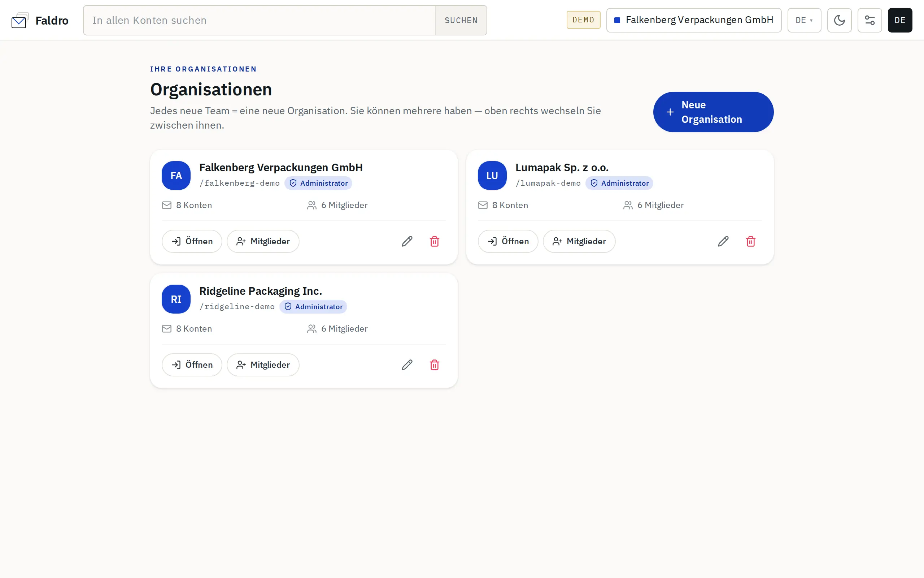Edit Lumapak Sp. z o.o. pencil icon
The height and width of the screenshot is (578, 924).
[x=723, y=241]
